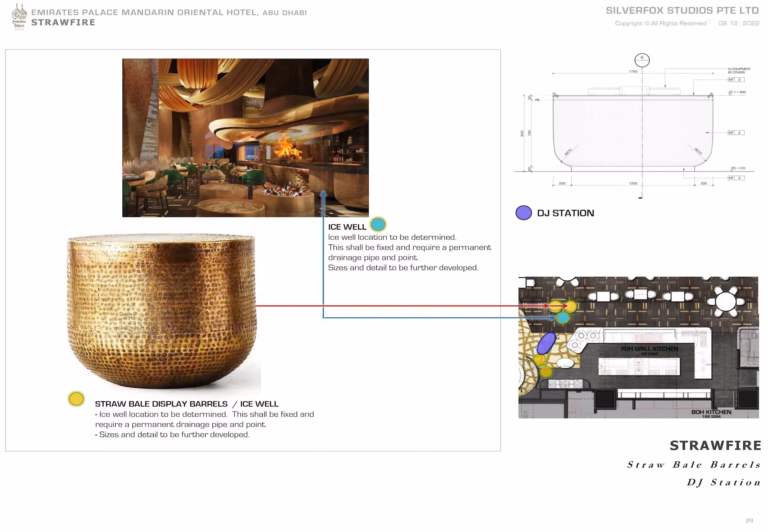Image resolution: width=768 pixels, height=532 pixels.
Task: Click the large 'STRAWFIRE' title at bottom right
Action: 716,445
